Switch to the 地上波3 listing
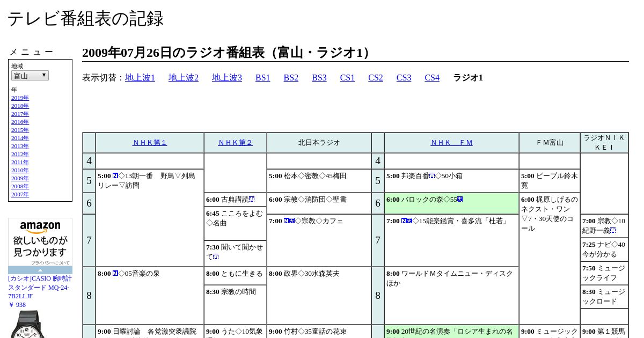The image size is (644, 338). pos(227,78)
